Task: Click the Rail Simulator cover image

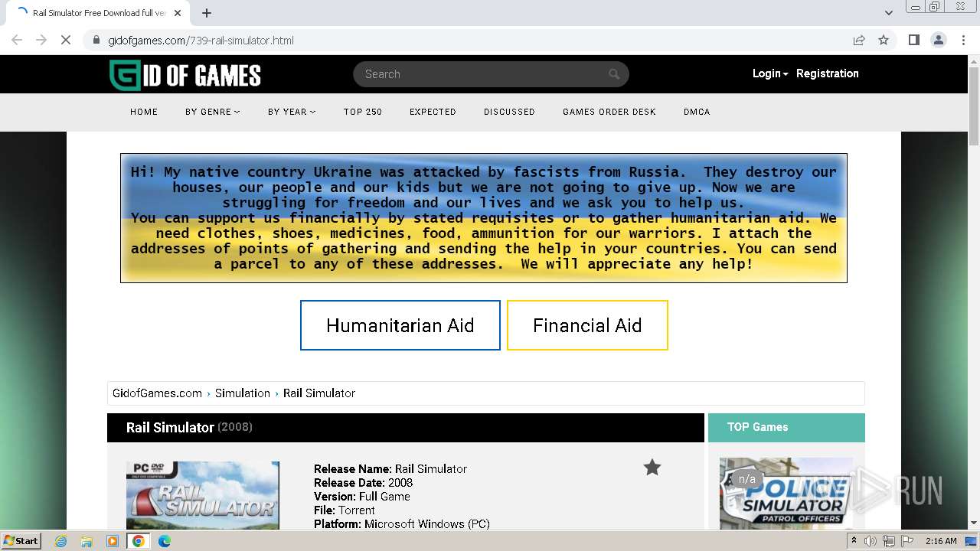Action: (x=203, y=495)
